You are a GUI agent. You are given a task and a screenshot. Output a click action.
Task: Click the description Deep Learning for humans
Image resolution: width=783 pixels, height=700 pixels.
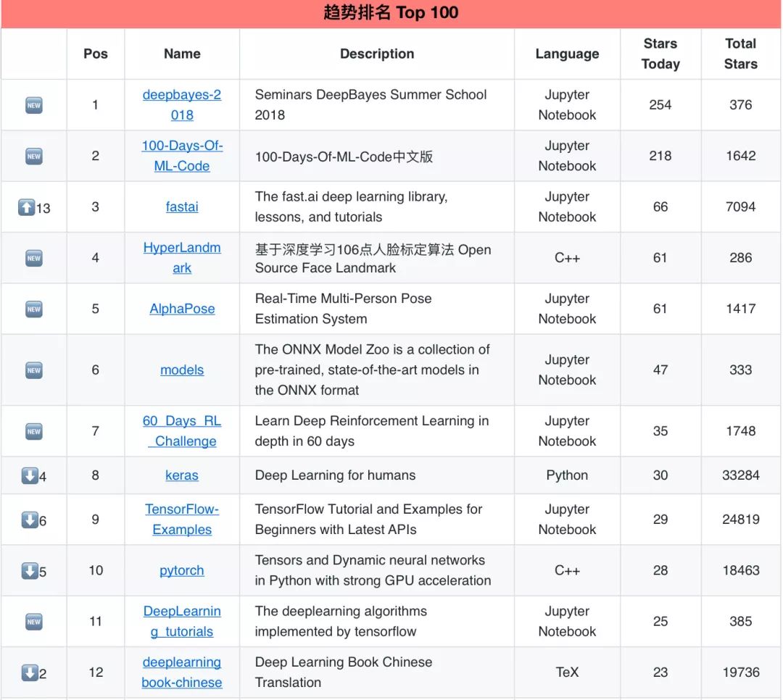point(335,475)
